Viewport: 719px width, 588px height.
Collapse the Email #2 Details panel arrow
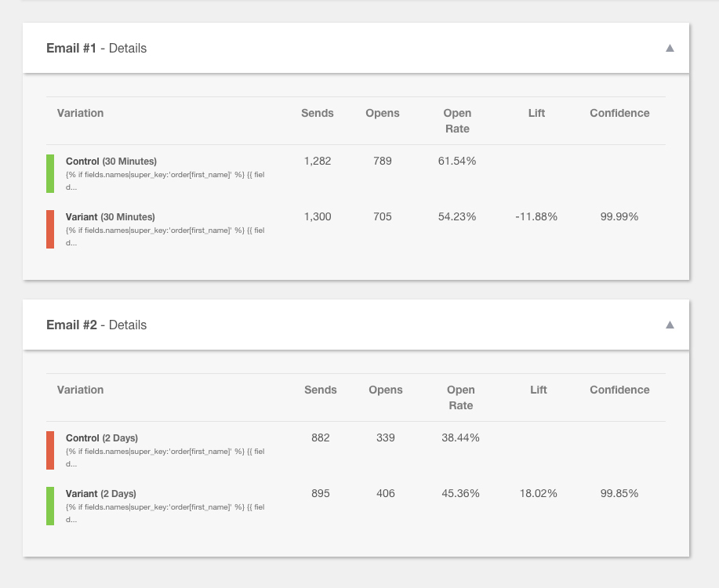click(670, 325)
